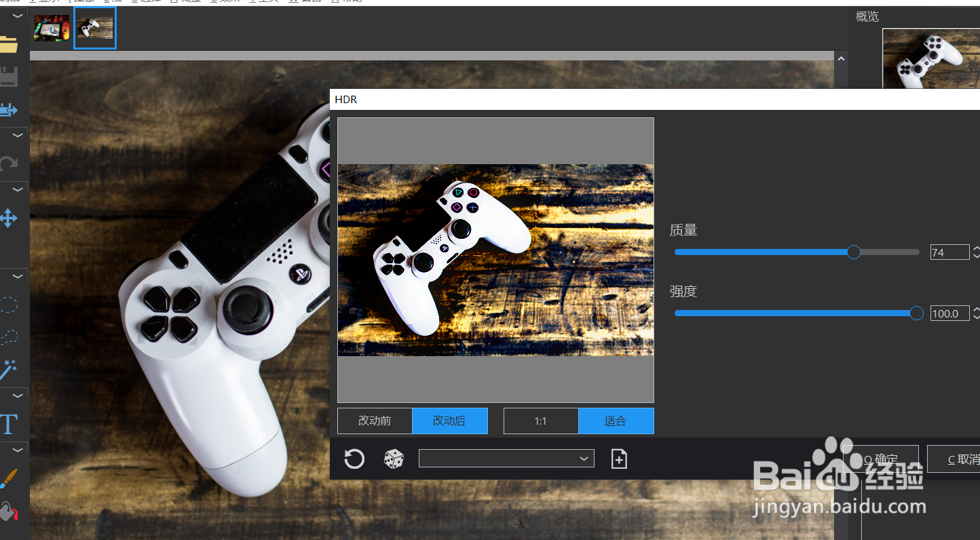Collapse the text tool group chevron
Viewport: 980px width, 540px height.
coord(18,396)
